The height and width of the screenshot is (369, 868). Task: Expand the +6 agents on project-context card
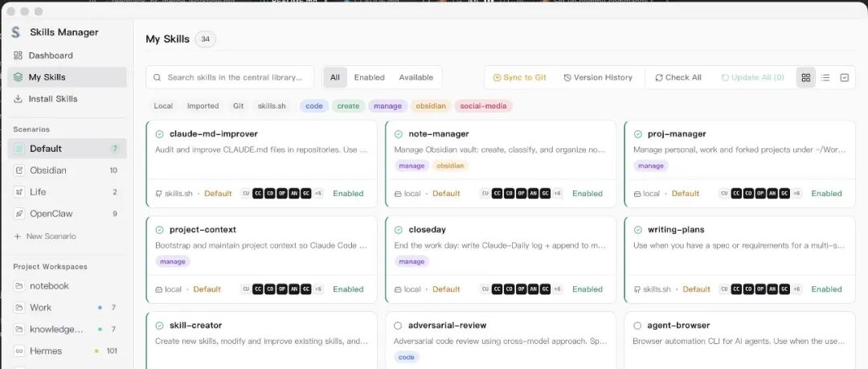(318, 289)
